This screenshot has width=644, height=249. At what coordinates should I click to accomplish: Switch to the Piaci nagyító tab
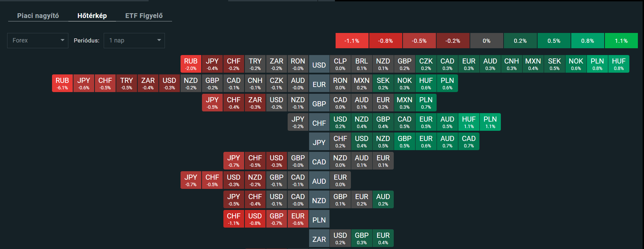point(38,16)
